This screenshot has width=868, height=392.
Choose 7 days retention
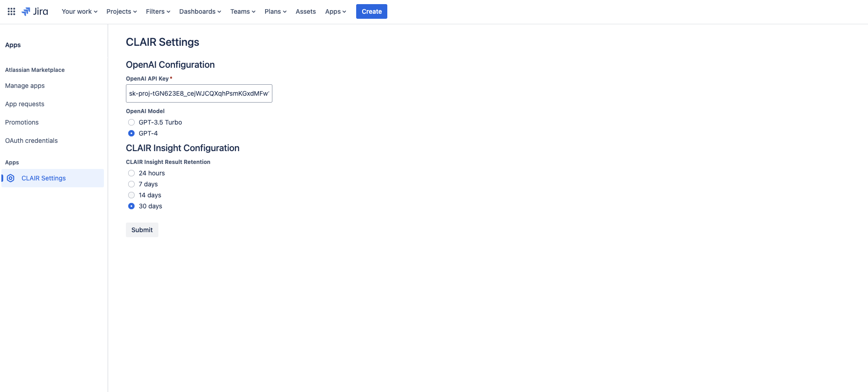(131, 184)
